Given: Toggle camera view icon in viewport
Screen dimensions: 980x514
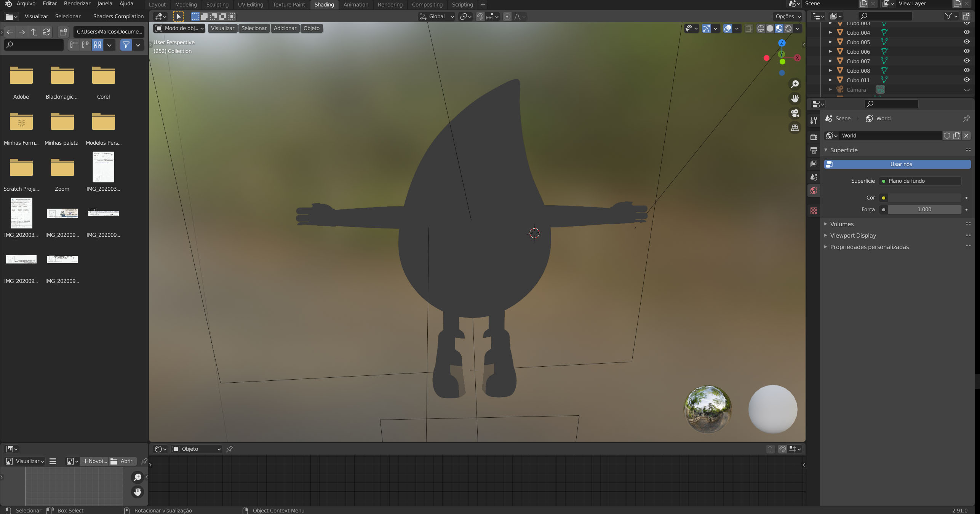Looking at the screenshot, I should pyautogui.click(x=795, y=113).
